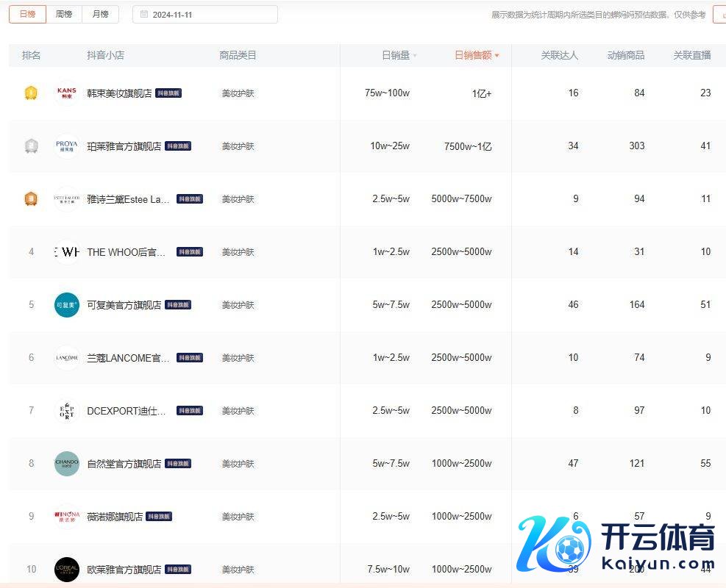This screenshot has height=588, width=726.
Task: Click the 5000w~7500w sales value
Action: 461,199
